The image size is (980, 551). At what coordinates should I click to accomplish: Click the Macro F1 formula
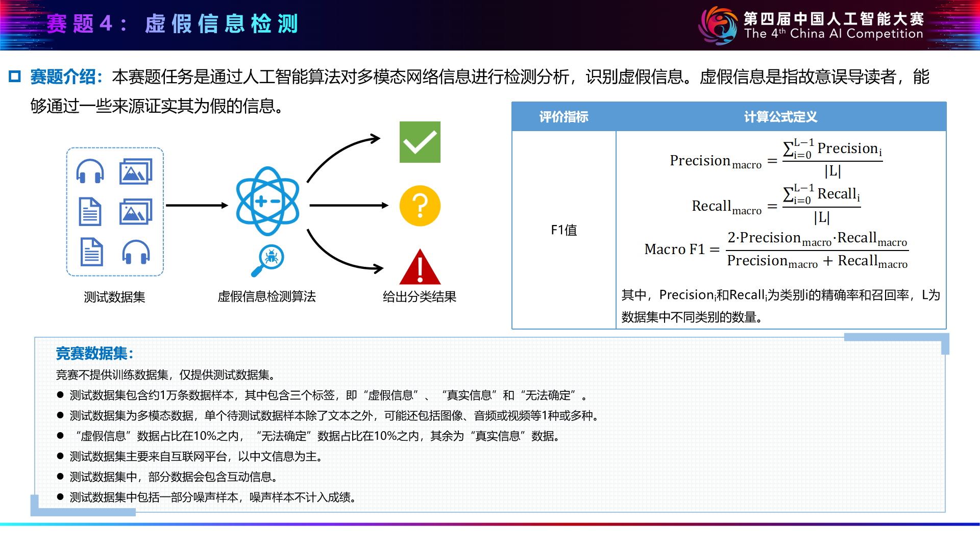click(776, 249)
